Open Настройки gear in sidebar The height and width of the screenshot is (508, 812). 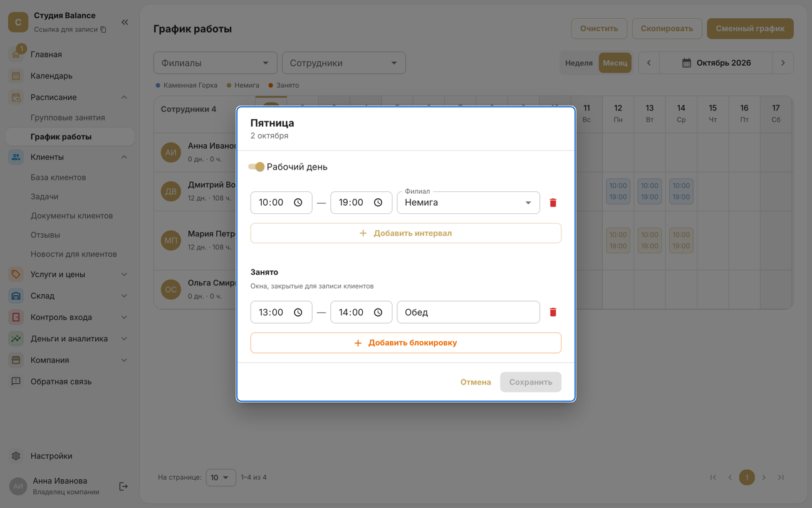[16, 456]
